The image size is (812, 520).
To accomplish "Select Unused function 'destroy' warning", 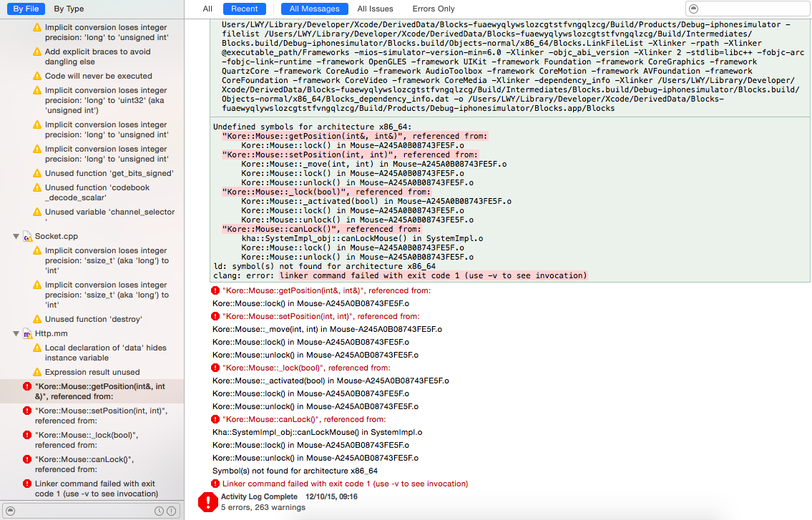I will [93, 319].
